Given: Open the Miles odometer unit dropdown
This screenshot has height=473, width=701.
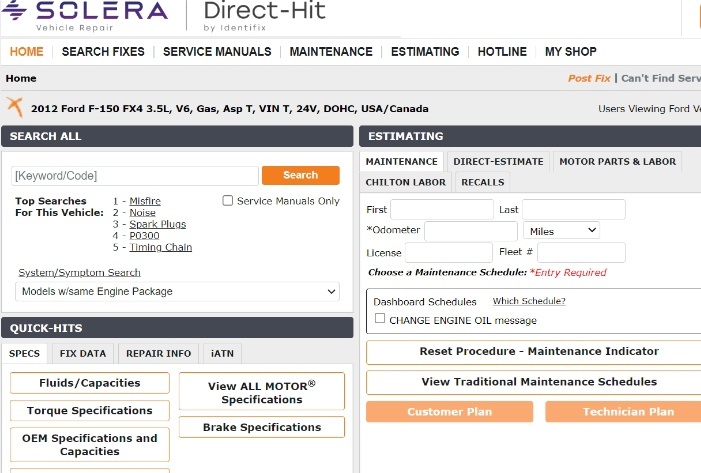Looking at the screenshot, I should click(562, 231).
